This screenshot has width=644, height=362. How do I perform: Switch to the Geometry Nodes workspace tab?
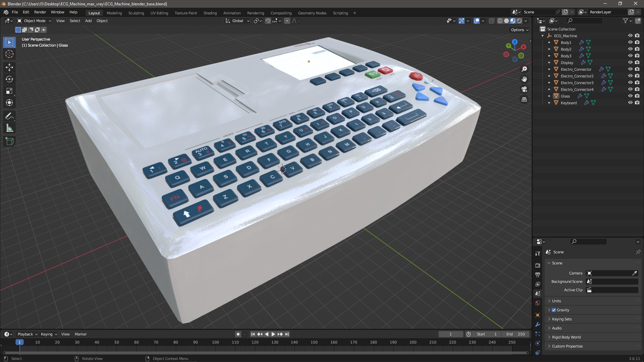[312, 13]
